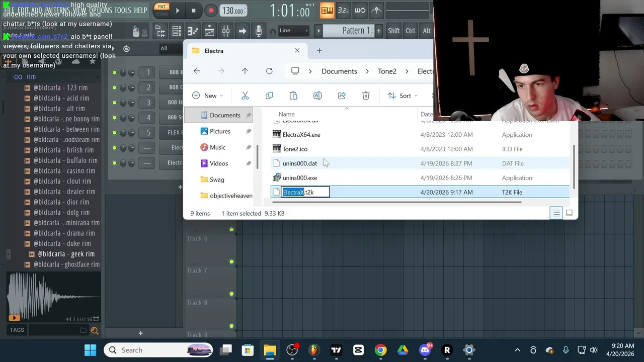
Task: Open FL Studio TOOLS menu
Action: pyautogui.click(x=122, y=10)
